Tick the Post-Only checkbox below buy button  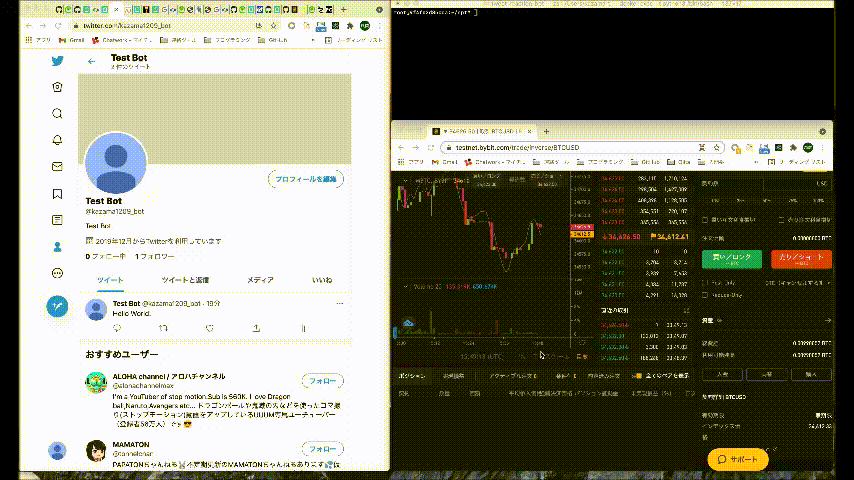(705, 283)
